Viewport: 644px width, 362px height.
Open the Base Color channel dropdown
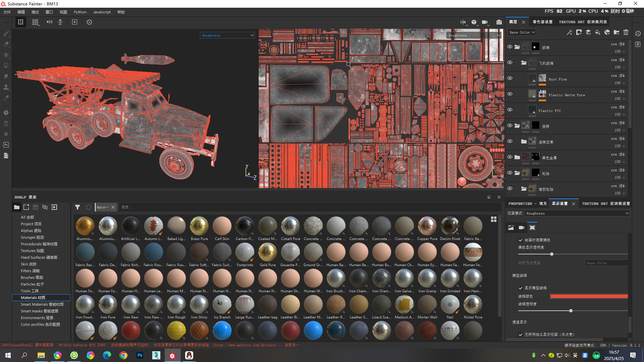tap(522, 32)
